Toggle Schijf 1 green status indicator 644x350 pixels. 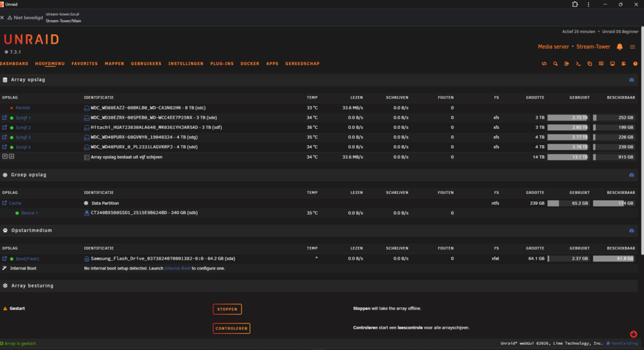[12, 118]
